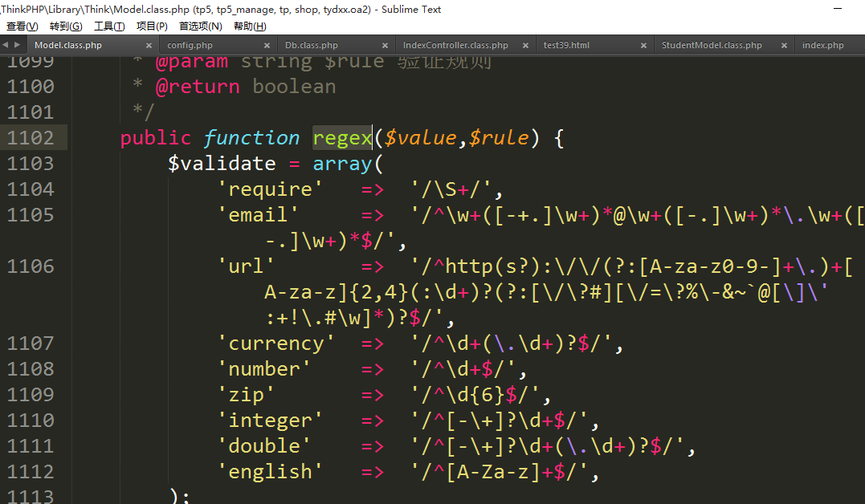Click line number 1102 in the gutter
The width and height of the screenshot is (865, 504).
pyautogui.click(x=31, y=138)
